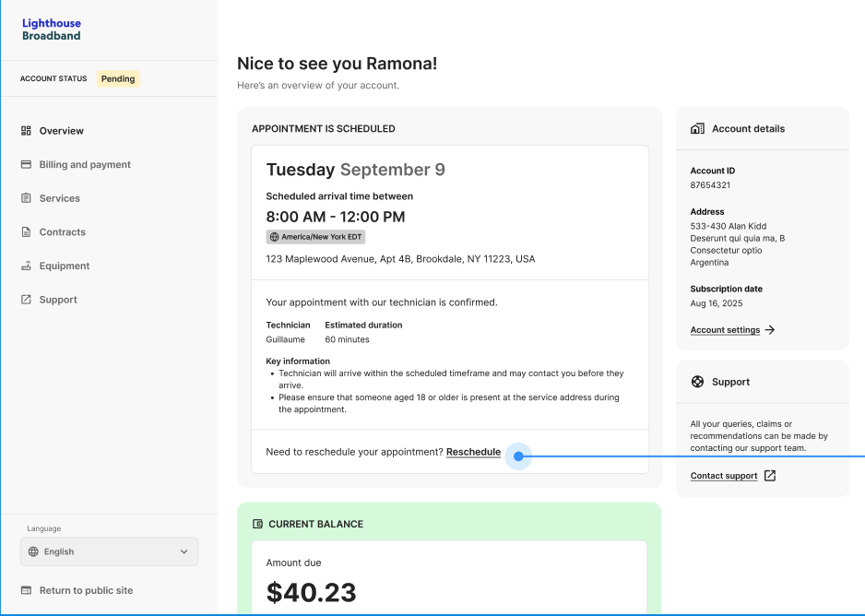Select the Account ID number 87654321
This screenshot has width=865, height=616.
[x=710, y=185]
